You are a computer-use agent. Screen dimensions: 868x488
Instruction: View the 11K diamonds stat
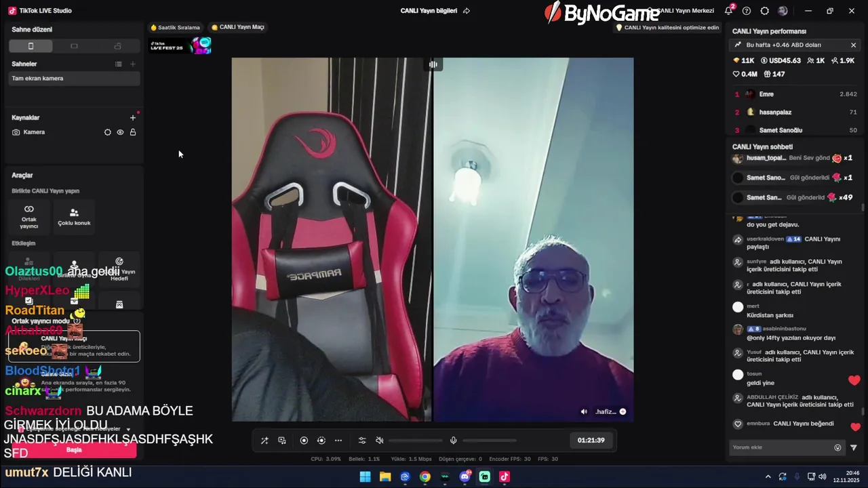(743, 60)
